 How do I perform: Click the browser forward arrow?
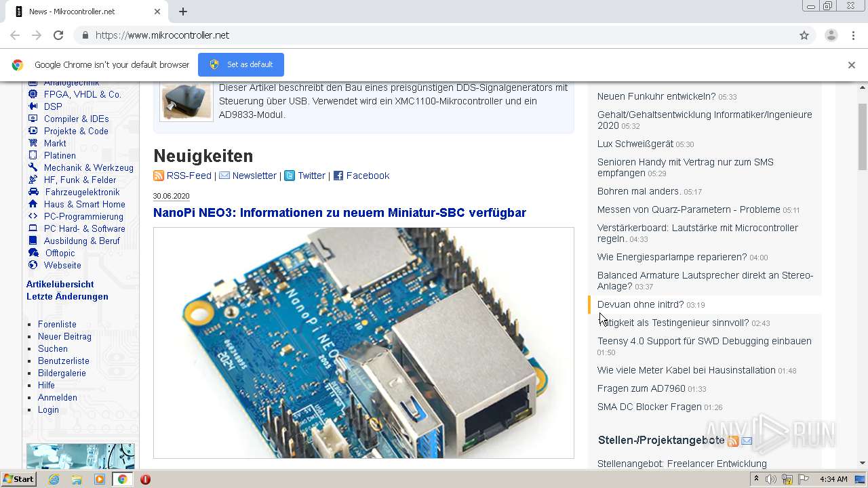click(x=37, y=35)
